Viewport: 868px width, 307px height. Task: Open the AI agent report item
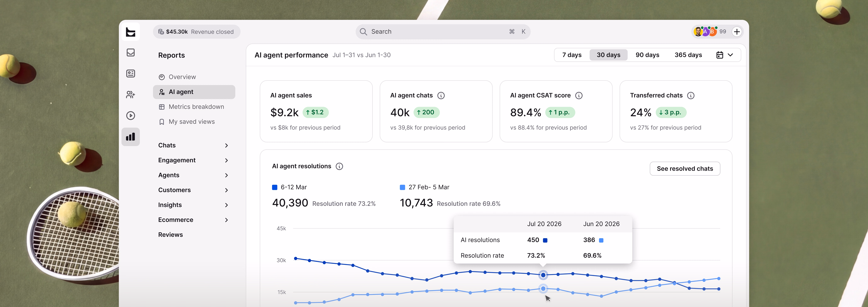tap(194, 92)
